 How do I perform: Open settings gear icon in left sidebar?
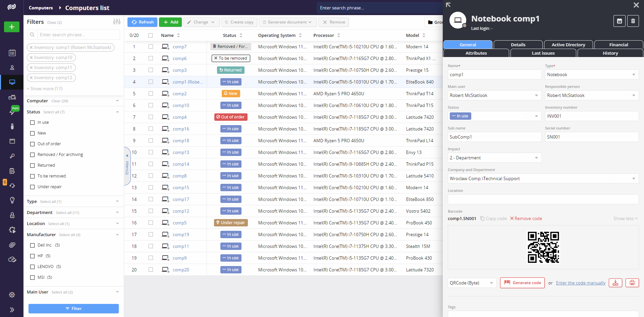point(12,295)
